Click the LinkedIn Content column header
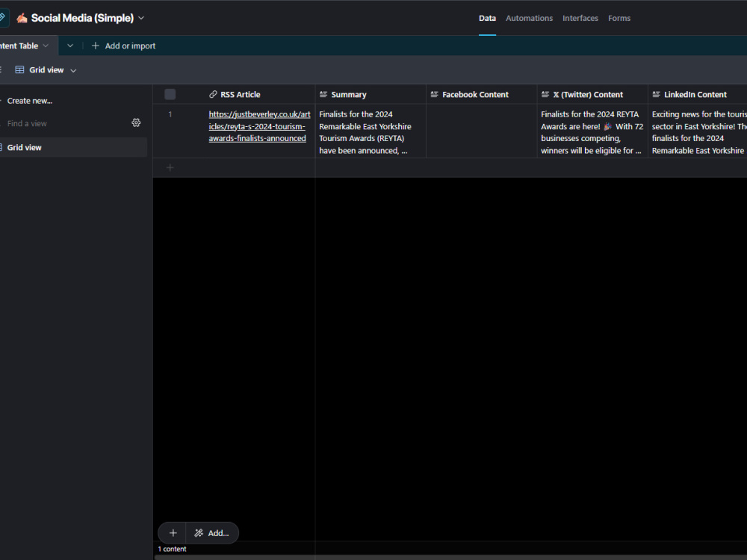Screen dimensions: 747x560 698,94
